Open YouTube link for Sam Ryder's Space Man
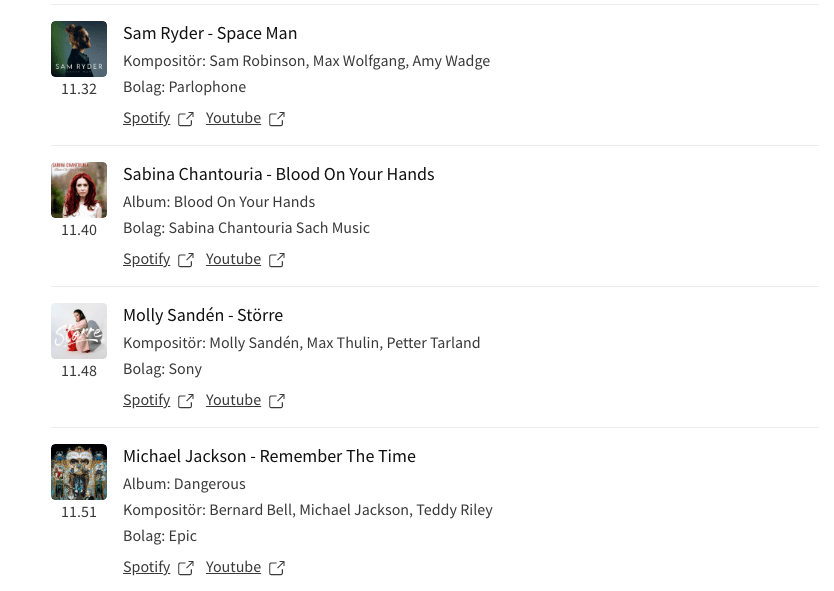 click(233, 118)
